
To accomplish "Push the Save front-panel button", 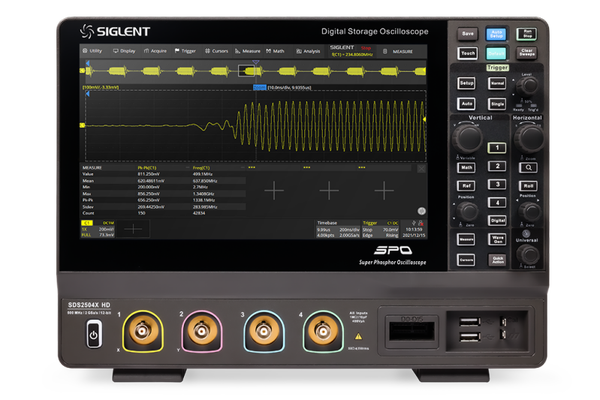I will click(467, 34).
